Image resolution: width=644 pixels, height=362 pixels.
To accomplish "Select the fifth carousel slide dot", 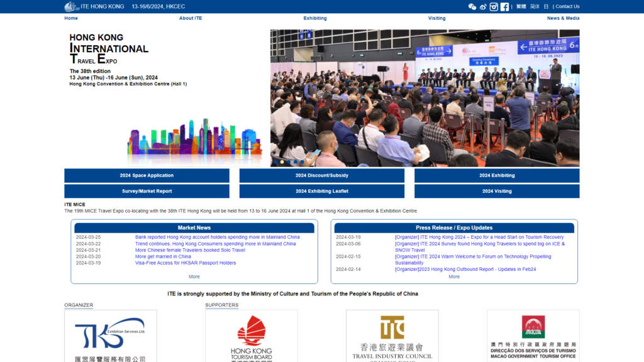I will [x=302, y=162].
